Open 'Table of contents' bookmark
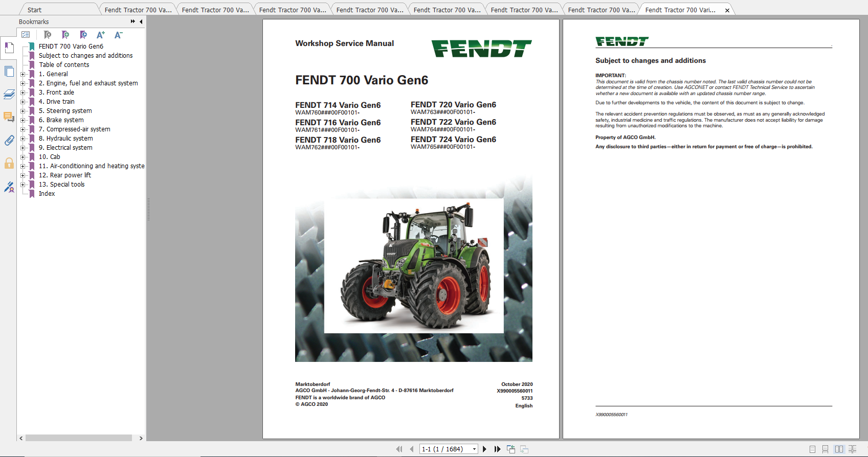868x457 pixels. 64,65
